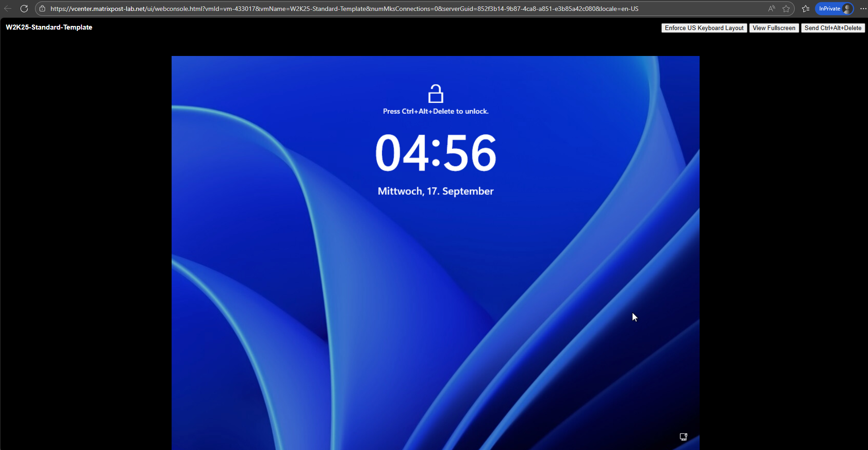Refresh the browser page
Image resolution: width=868 pixels, height=450 pixels.
pos(24,9)
